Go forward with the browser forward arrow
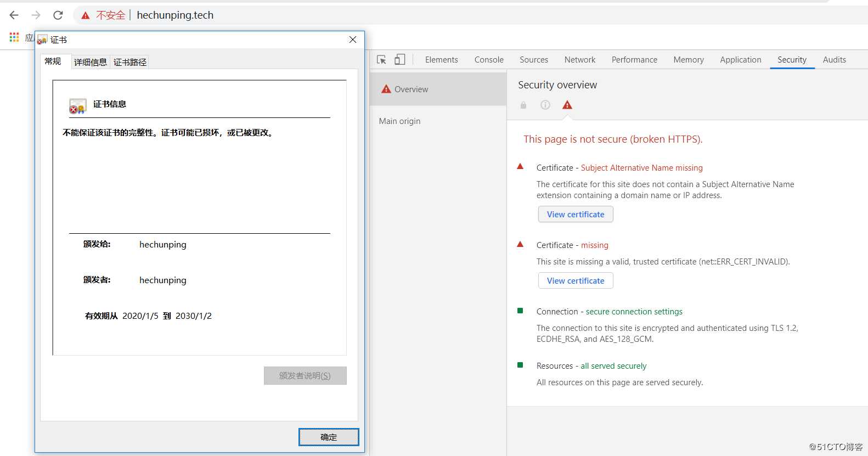Screen dimensions: 868x456 pos(36,15)
